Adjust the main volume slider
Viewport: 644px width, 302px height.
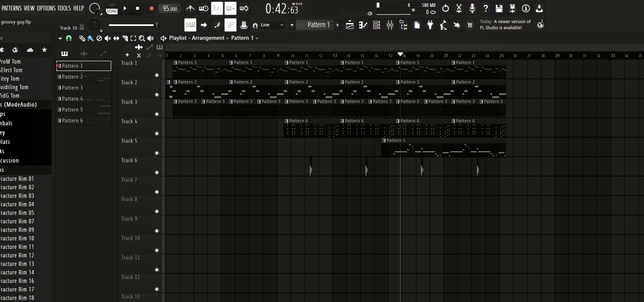(133, 25)
